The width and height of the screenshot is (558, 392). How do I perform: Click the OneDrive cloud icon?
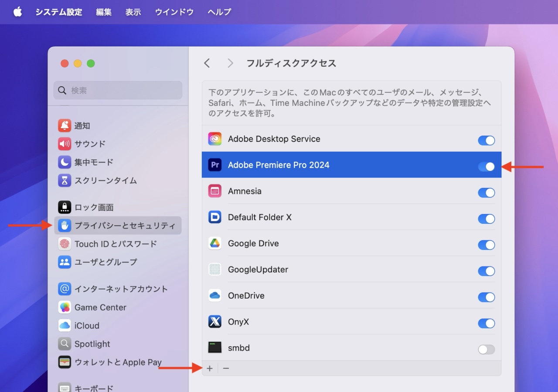click(215, 296)
